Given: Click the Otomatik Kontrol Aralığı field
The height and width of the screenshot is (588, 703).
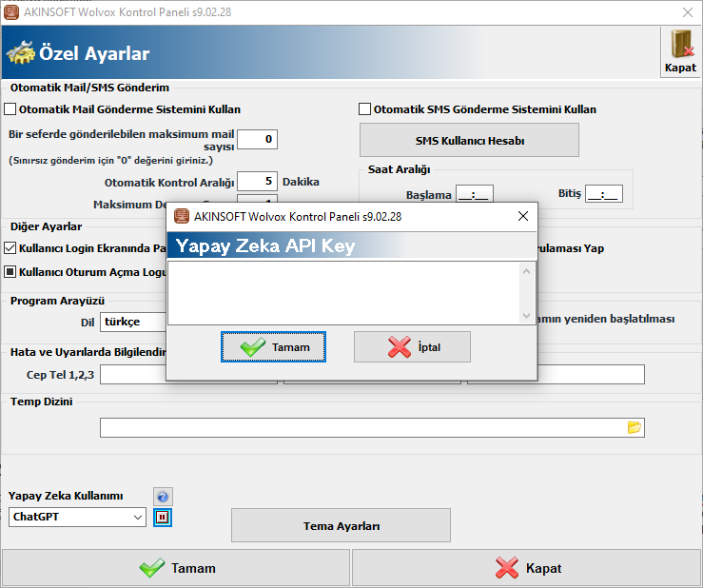Looking at the screenshot, I should point(258,181).
